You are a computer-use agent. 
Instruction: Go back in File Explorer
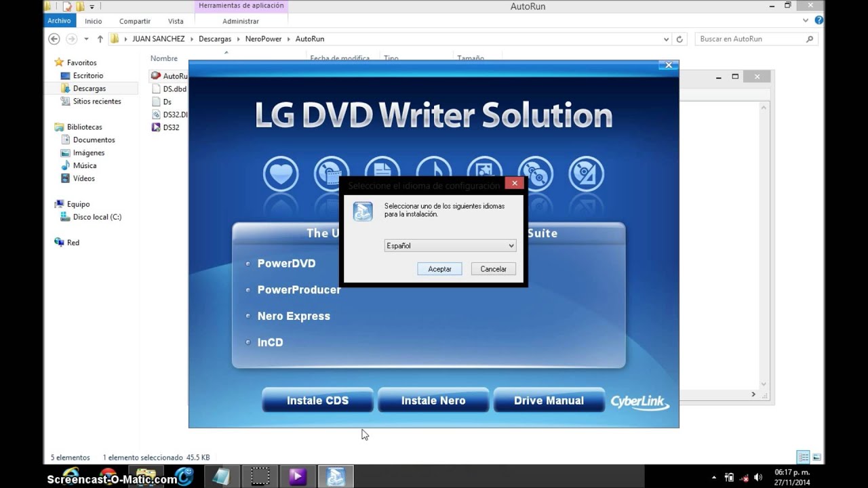(x=54, y=39)
